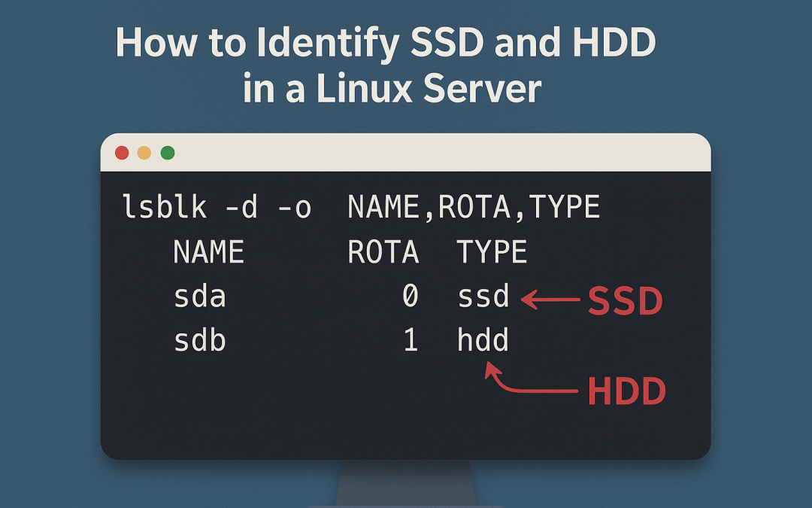Viewport: 812px width, 508px height.
Task: Click the lsblk command line text
Action: pyautogui.click(x=361, y=206)
